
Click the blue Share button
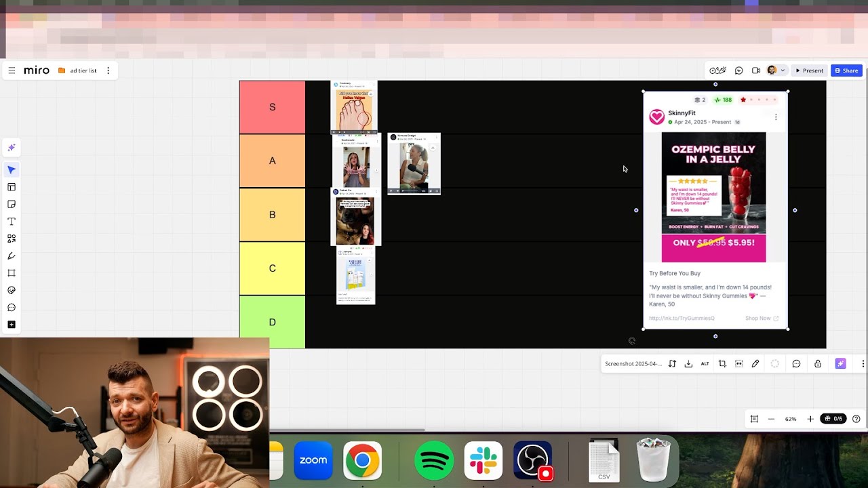pyautogui.click(x=846, y=70)
